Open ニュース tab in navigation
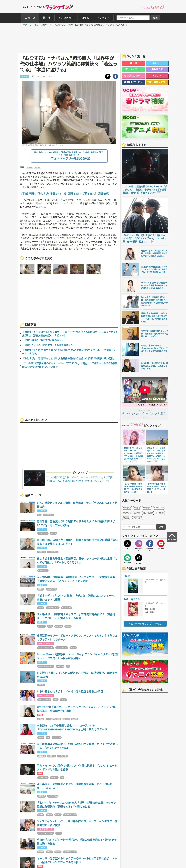Viewport: 186px width, 868px height. click(x=30, y=18)
